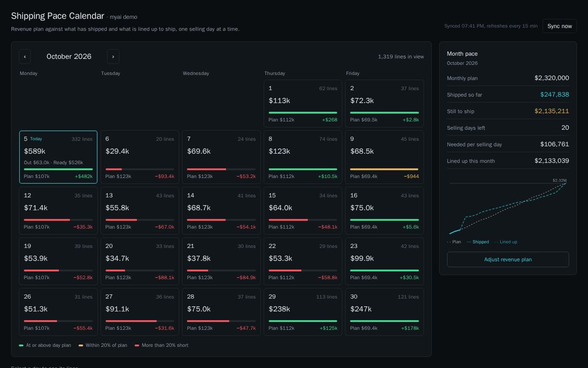Open today's card for October 5
This screenshot has height=368, width=588.
pos(58,157)
